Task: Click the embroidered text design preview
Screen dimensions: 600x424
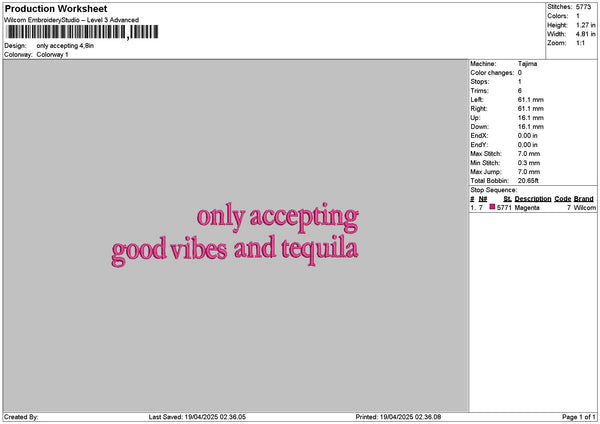Action: pyautogui.click(x=235, y=234)
